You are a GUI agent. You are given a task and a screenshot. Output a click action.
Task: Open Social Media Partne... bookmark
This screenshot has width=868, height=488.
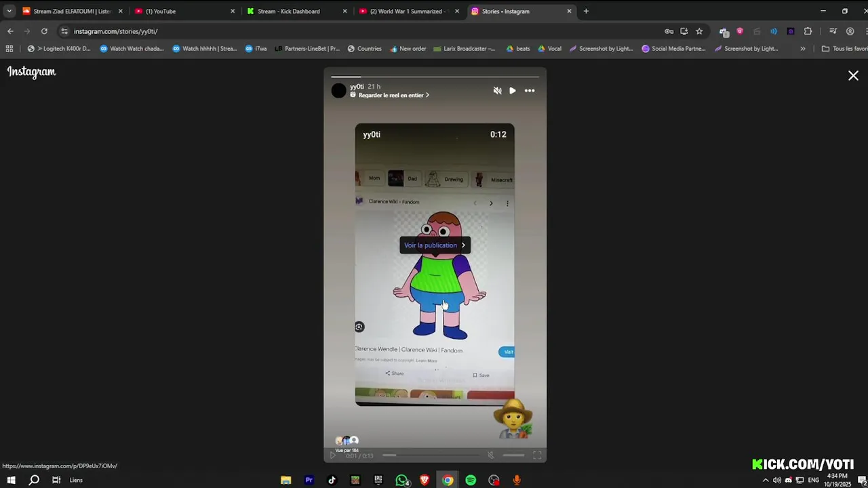(673, 49)
